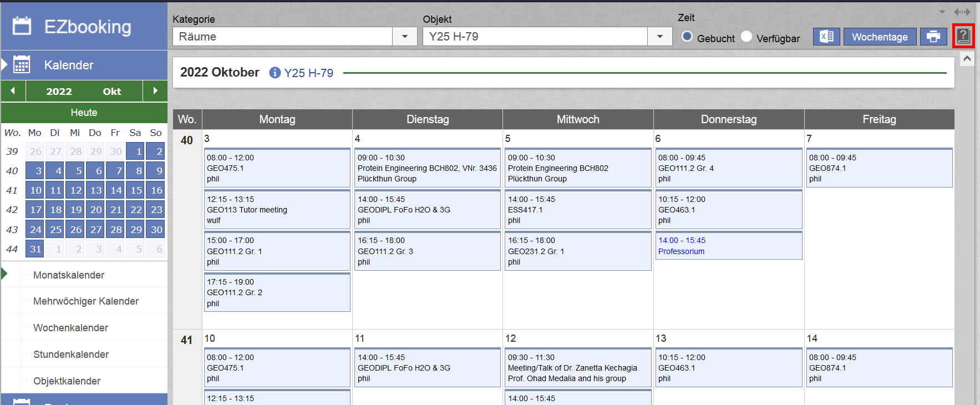
Task: Open the Objekt dropdown arrow
Action: click(660, 37)
